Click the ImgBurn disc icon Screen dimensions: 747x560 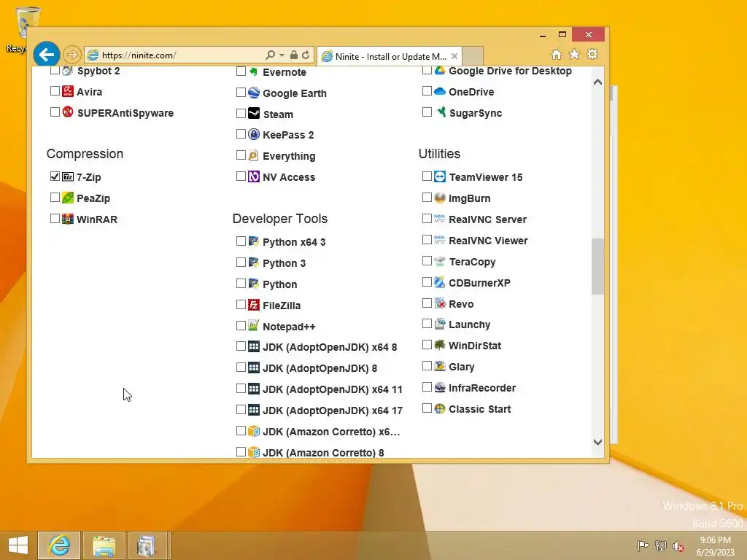click(x=440, y=198)
